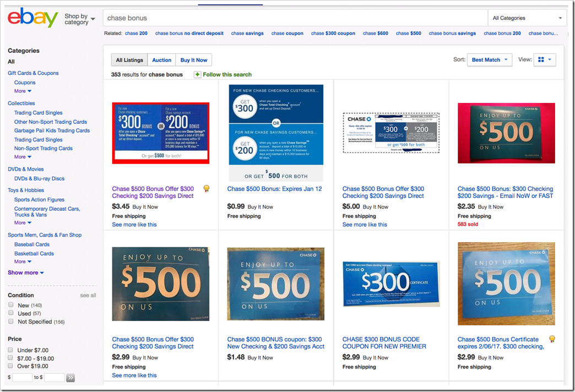Check the Over $19.00 price filter
Viewport: 575px width, 392px height.
click(10, 366)
